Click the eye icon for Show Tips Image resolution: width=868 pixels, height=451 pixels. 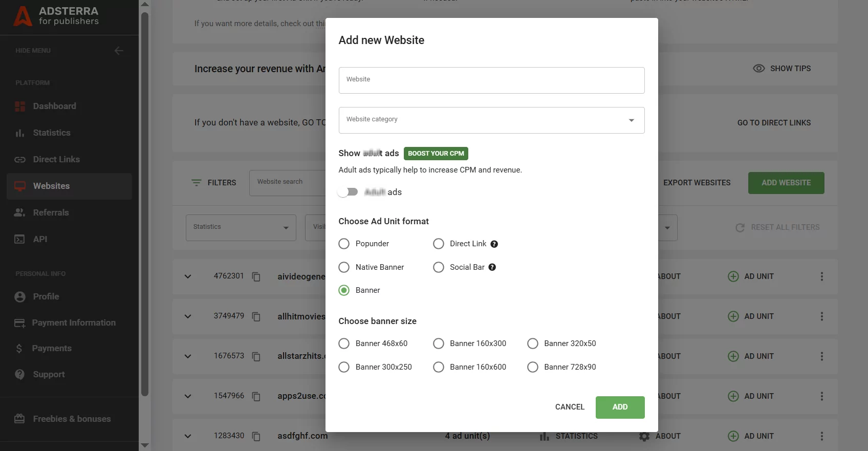click(758, 69)
